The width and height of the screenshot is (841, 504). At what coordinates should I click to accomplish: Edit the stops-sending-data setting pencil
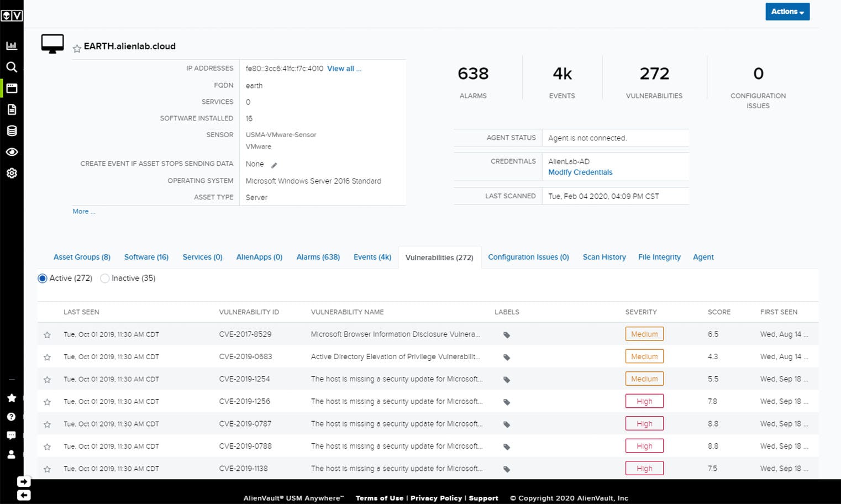[274, 165]
